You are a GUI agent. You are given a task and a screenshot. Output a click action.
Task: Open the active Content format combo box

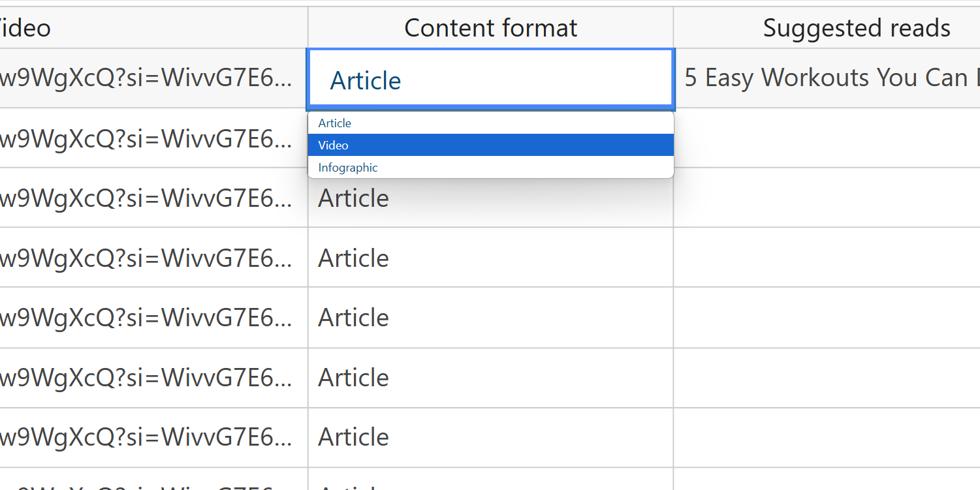click(490, 78)
